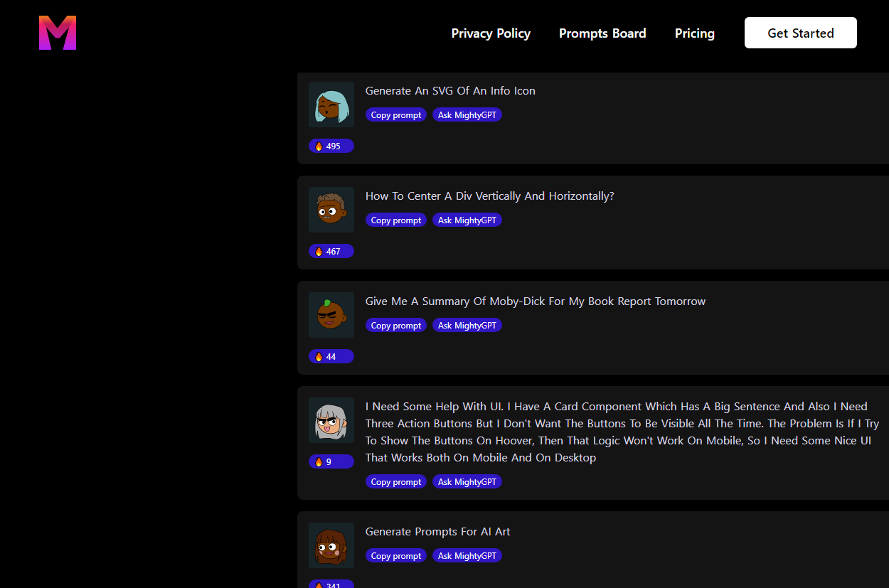Open the Pricing page
This screenshot has height=588, width=889.
695,33
